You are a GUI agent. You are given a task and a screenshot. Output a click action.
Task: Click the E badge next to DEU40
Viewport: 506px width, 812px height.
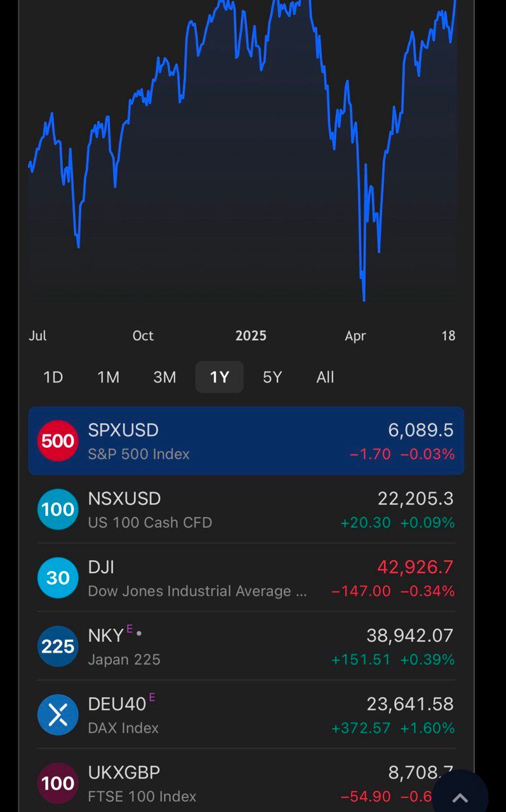(152, 698)
